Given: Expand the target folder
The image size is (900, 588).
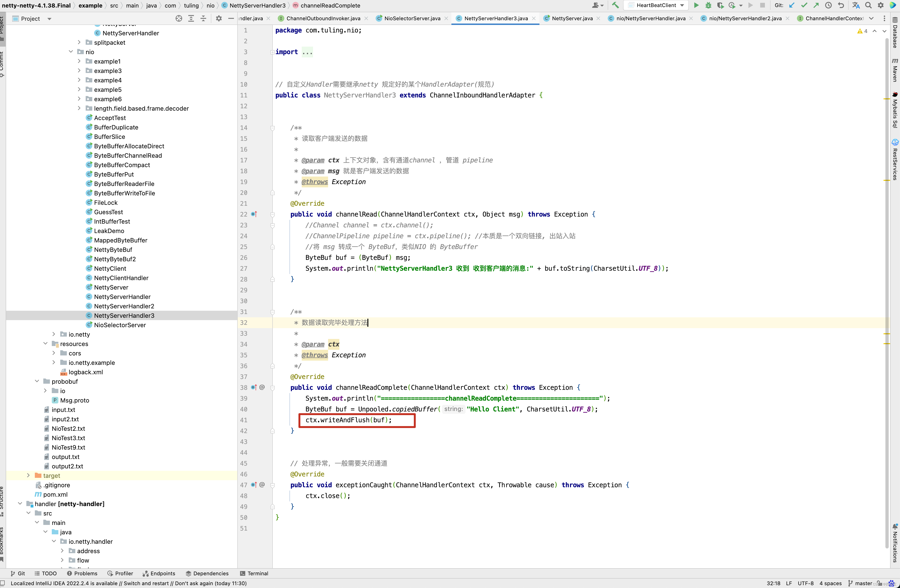Looking at the screenshot, I should (x=28, y=475).
